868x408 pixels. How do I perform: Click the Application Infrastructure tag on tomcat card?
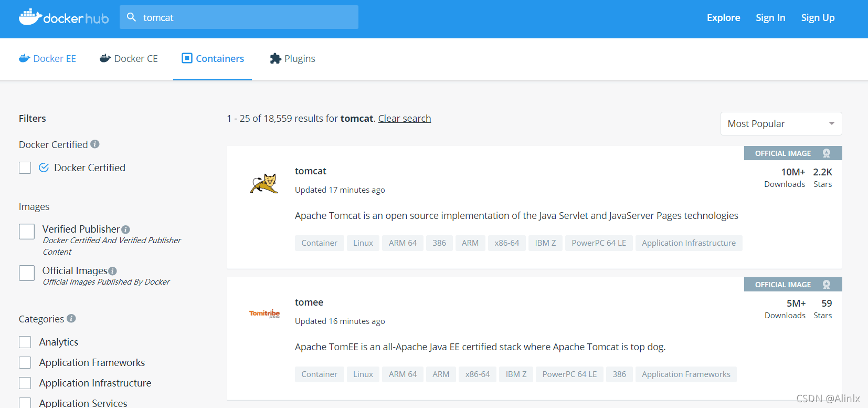[x=689, y=243]
